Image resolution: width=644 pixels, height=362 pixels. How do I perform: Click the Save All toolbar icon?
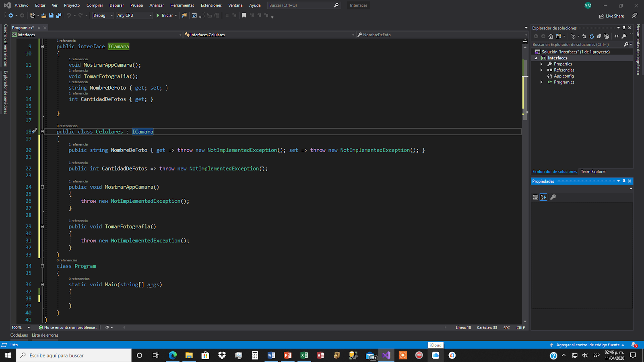pyautogui.click(x=59, y=15)
